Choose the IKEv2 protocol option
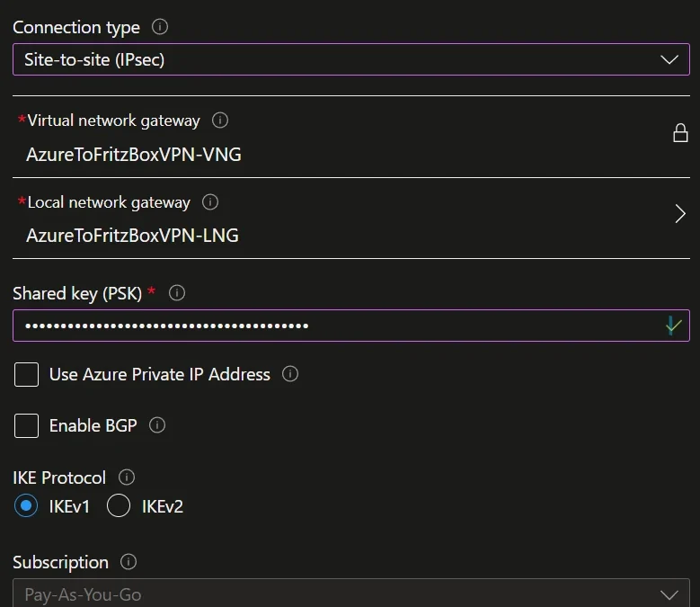Image resolution: width=700 pixels, height=607 pixels. pos(119,505)
